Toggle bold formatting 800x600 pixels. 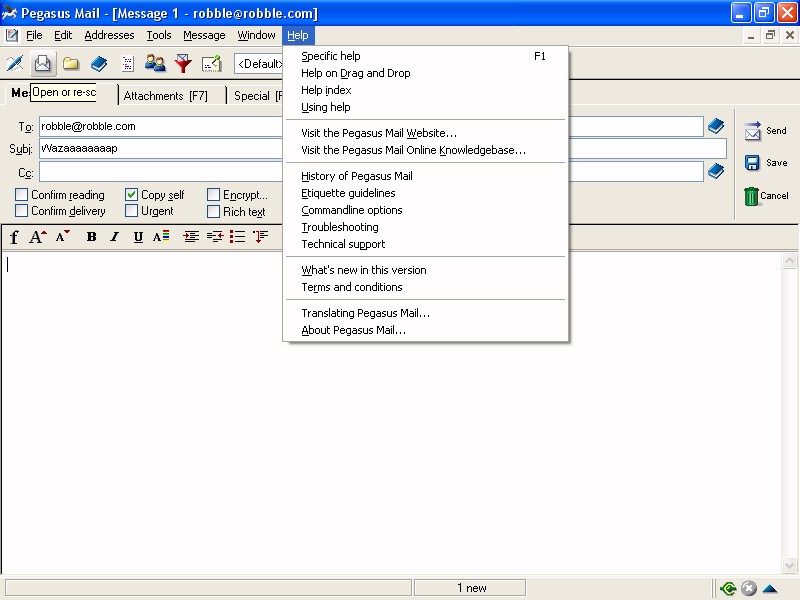[x=91, y=237]
